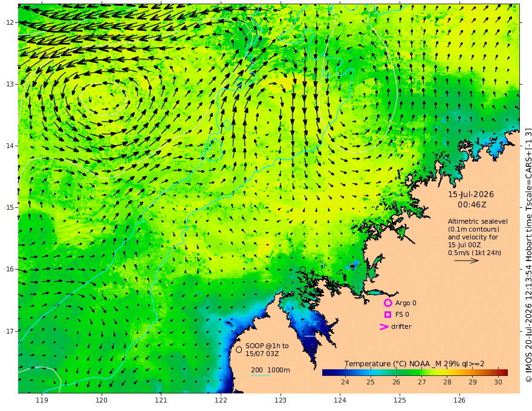Click the center of the closed eddy contour

(x=103, y=98)
